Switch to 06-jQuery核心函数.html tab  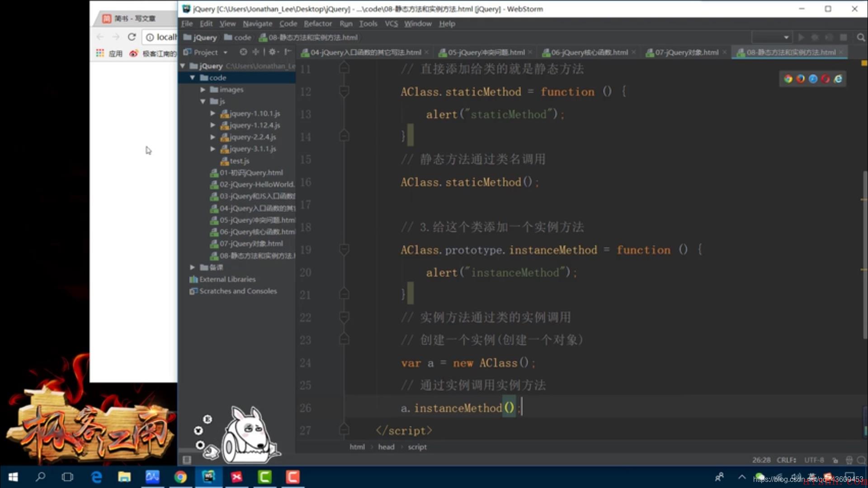[590, 52]
